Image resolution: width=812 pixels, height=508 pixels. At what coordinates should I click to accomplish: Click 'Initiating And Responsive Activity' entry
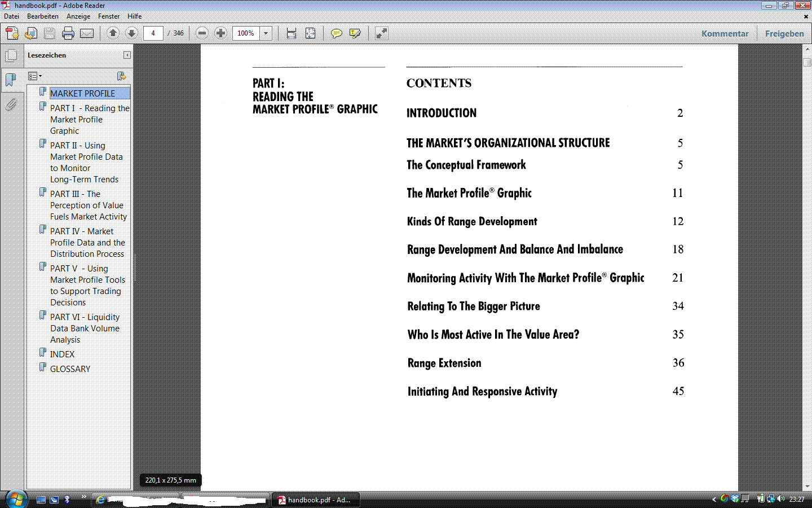coord(482,391)
